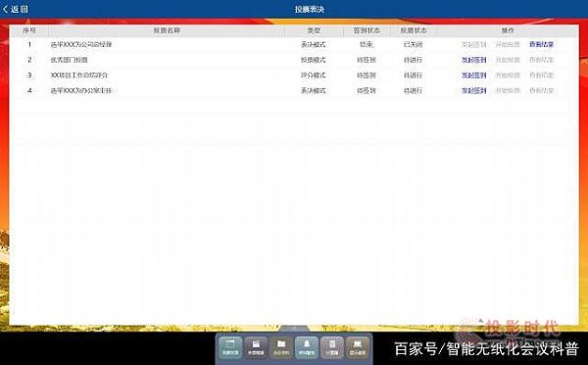Click the 签到状态 column header
588x365 pixels.
click(367, 30)
